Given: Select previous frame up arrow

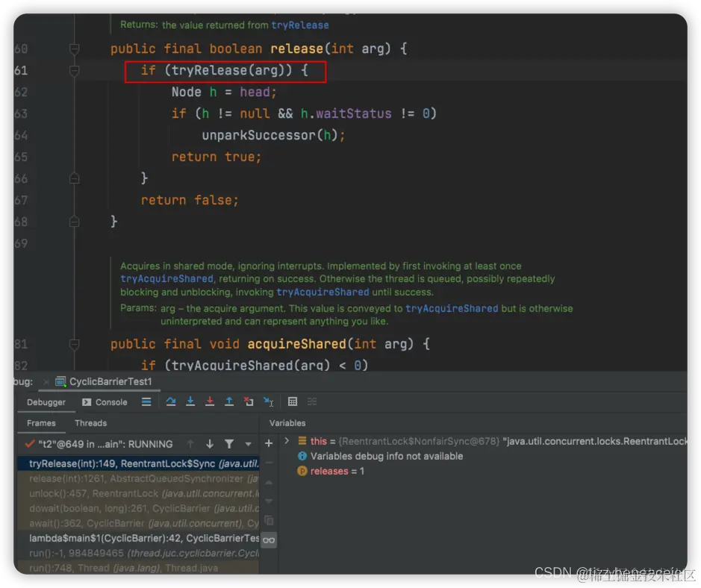Looking at the screenshot, I should 190,444.
